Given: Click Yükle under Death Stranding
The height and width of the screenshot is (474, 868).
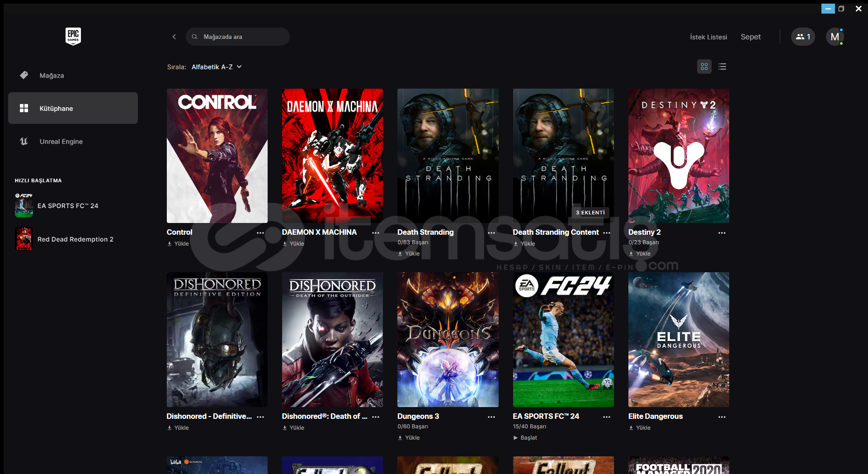Looking at the screenshot, I should point(409,254).
